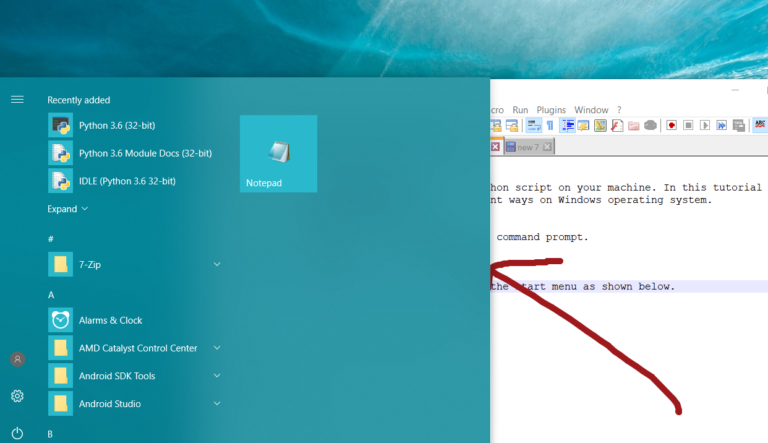This screenshot has width=768, height=443.
Task: Click the user account avatar icon
Action: point(17,359)
